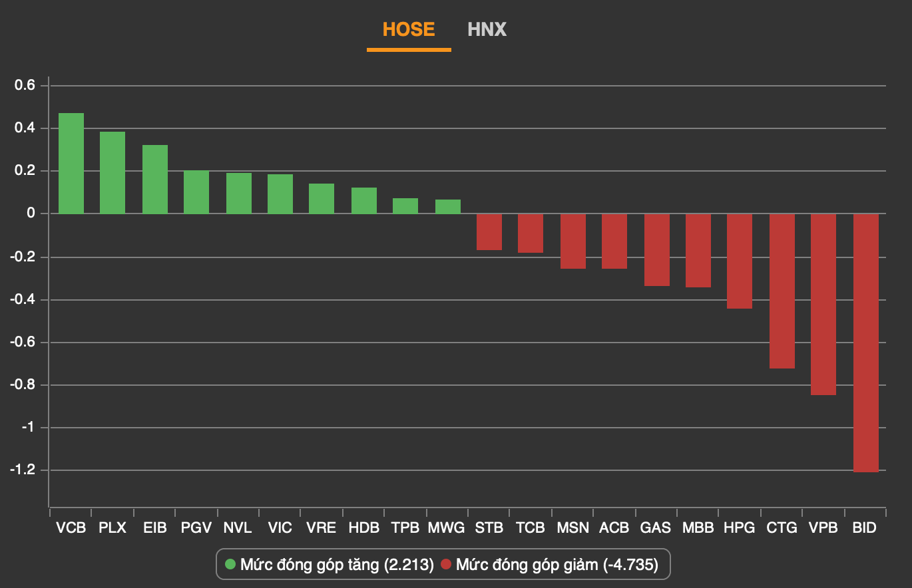Click the green legend dot for increases

pos(230,565)
